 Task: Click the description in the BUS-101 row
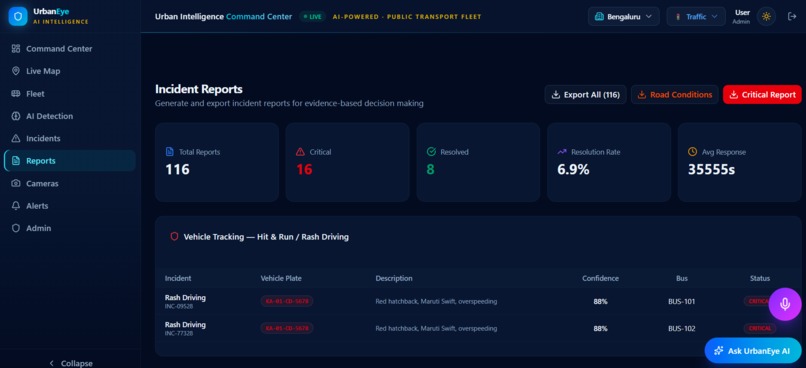pyautogui.click(x=436, y=302)
